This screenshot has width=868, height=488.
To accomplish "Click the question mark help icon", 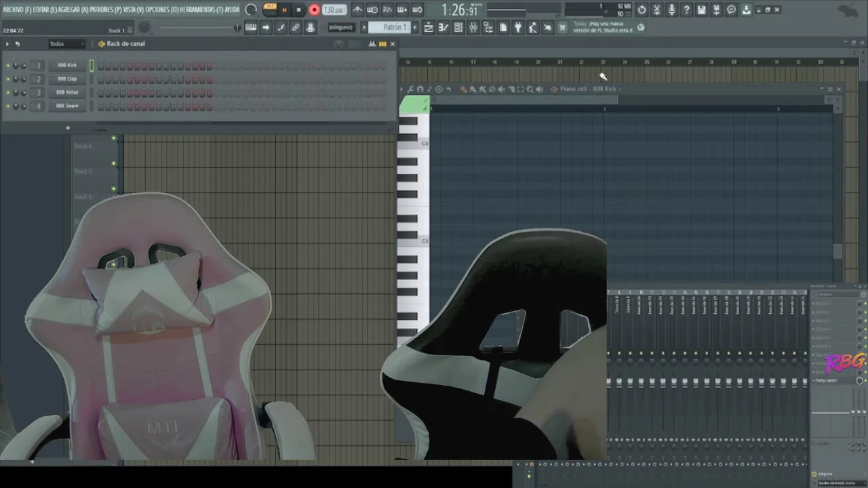I will pos(686,9).
